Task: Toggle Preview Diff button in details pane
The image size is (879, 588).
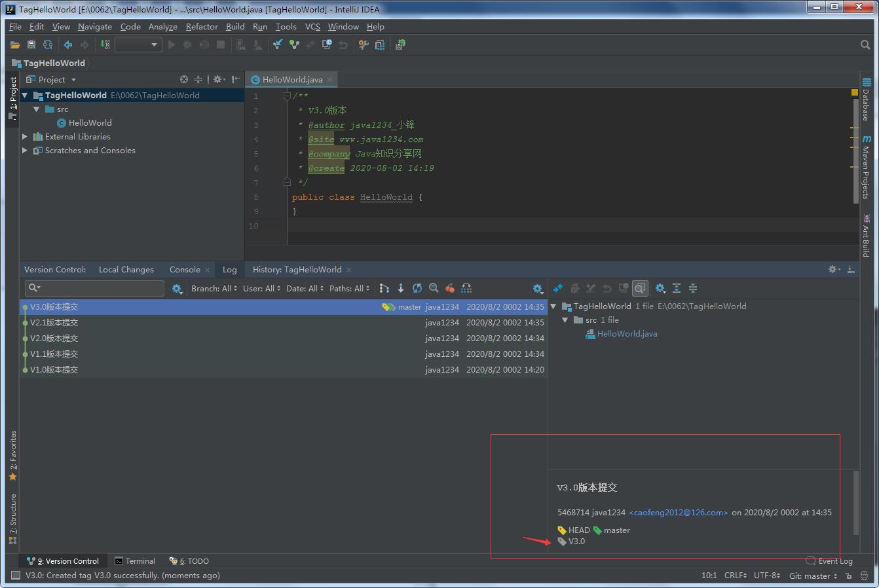Action: click(640, 288)
